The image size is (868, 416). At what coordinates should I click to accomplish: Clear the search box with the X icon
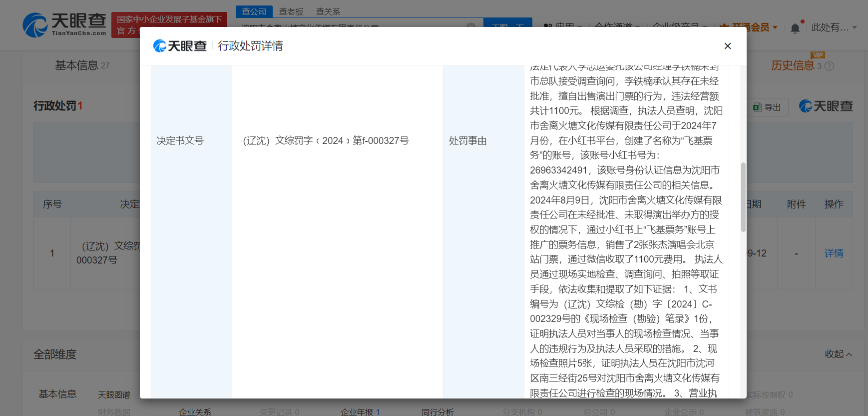470,25
